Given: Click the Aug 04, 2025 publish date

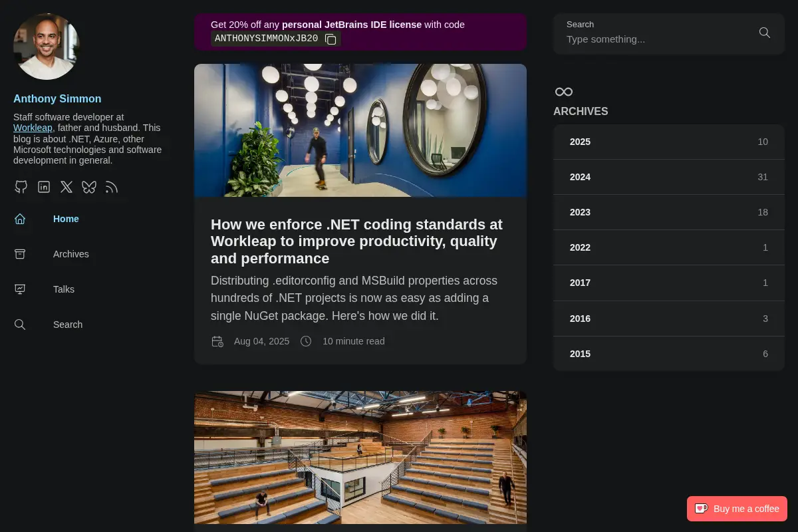Looking at the screenshot, I should 261,341.
